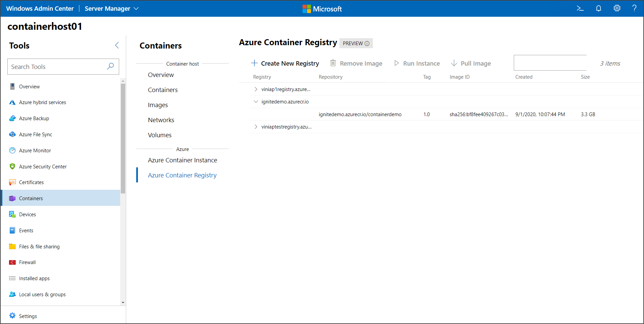Select the Certificates tool
Screen dimensions: 644x324
(31, 182)
